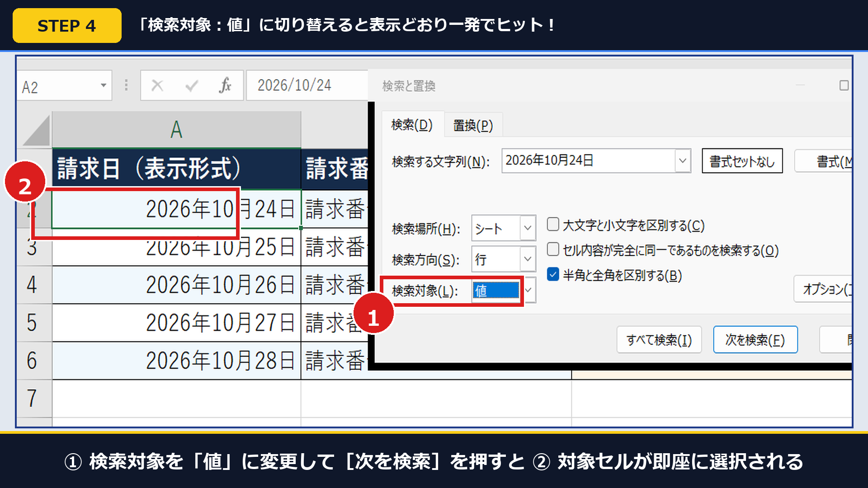Click the 次を検索(F) button
The image size is (868, 488).
pyautogui.click(x=755, y=339)
